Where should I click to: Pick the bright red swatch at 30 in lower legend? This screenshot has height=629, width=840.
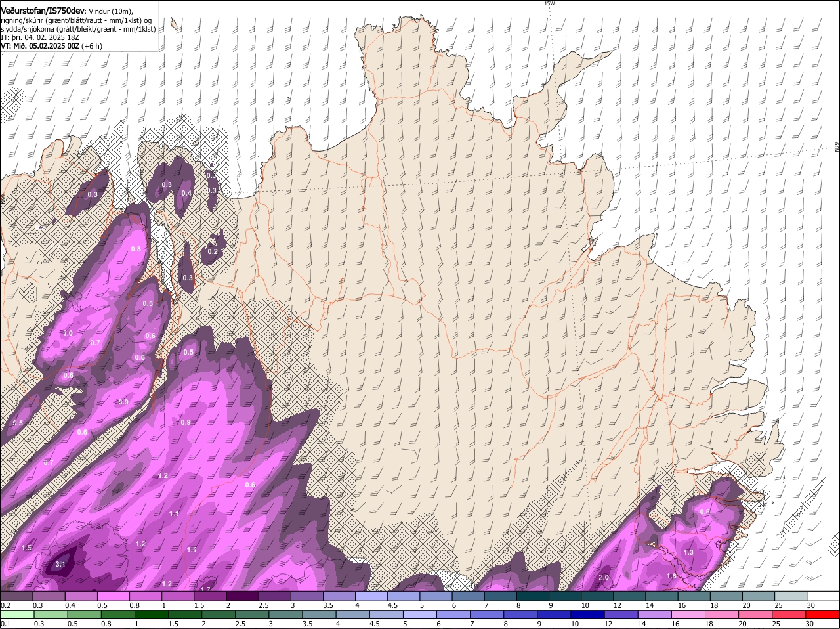(x=823, y=615)
